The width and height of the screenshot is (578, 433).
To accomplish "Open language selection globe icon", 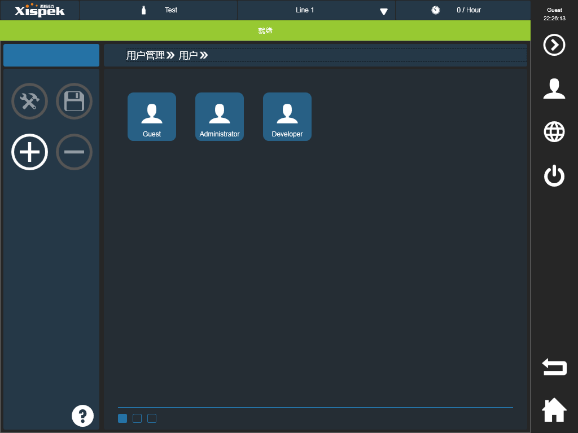I will pos(554,132).
